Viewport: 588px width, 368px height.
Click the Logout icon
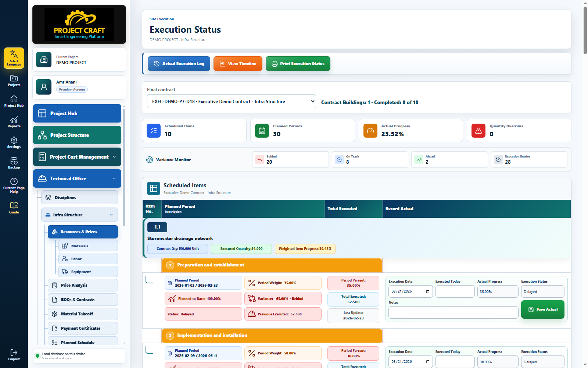coord(14,355)
